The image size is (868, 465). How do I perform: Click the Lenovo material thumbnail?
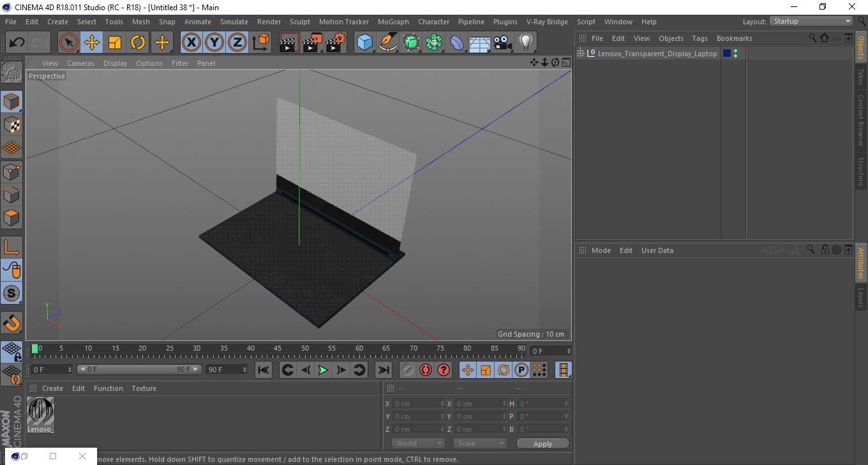point(40,411)
